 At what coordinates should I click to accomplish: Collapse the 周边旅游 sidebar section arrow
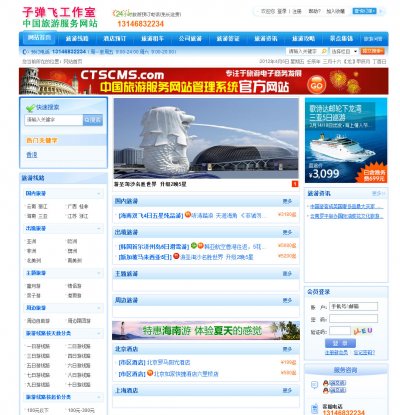[x=99, y=308]
